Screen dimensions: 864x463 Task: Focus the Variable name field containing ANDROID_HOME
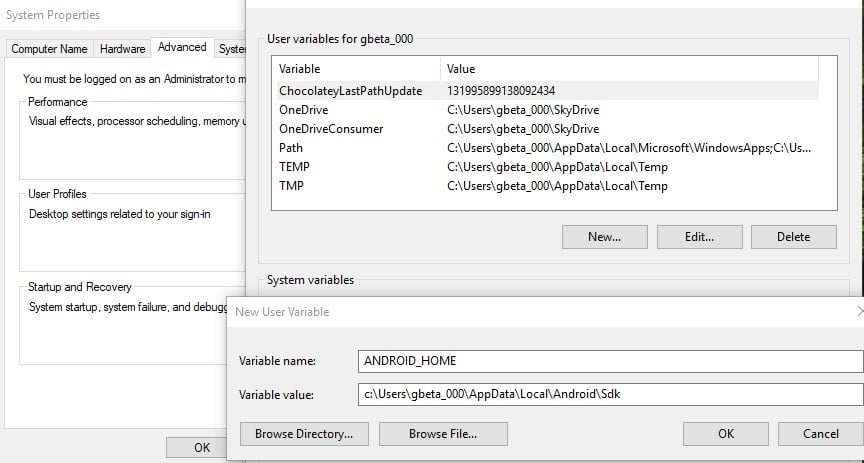click(x=609, y=360)
